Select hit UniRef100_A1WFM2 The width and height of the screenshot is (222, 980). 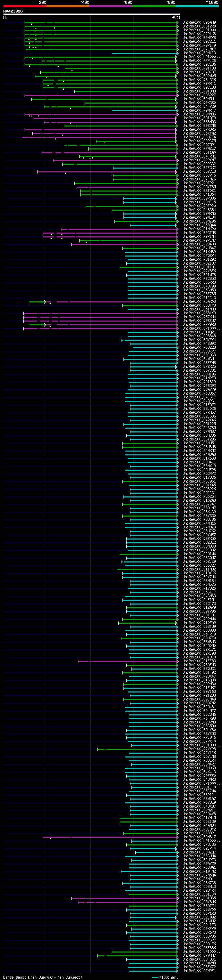coord(199,871)
